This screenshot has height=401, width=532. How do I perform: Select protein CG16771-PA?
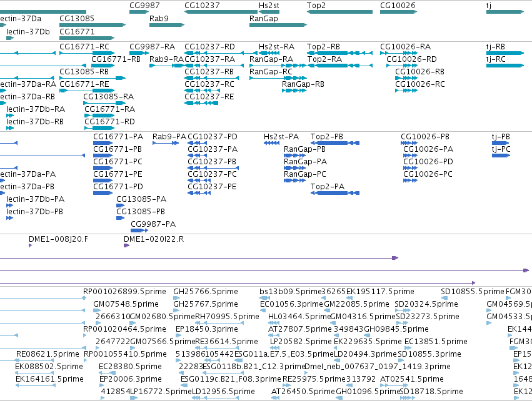pos(118,137)
